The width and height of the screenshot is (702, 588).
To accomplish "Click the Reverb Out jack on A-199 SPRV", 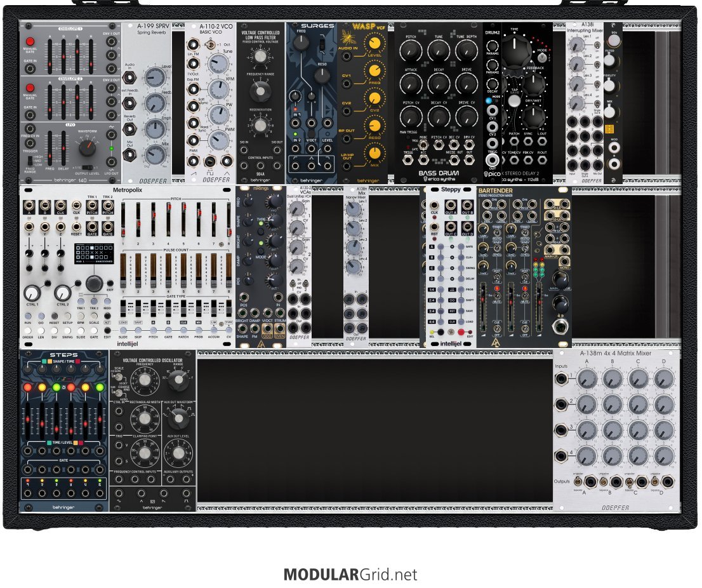I will coord(129,130).
